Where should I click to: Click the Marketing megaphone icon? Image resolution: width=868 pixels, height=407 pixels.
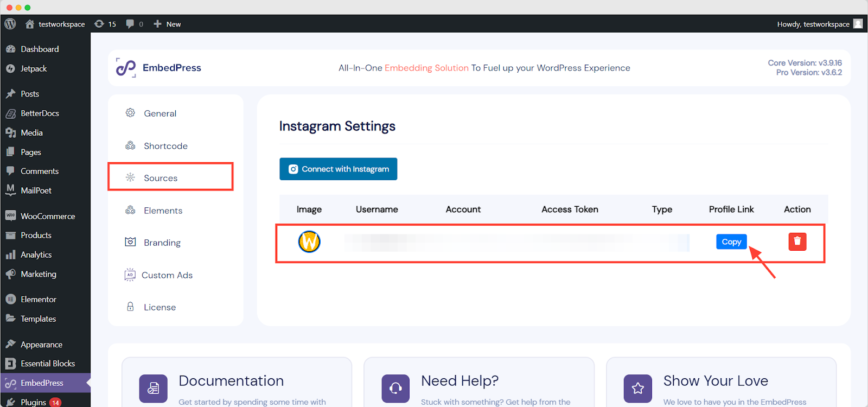click(x=10, y=274)
